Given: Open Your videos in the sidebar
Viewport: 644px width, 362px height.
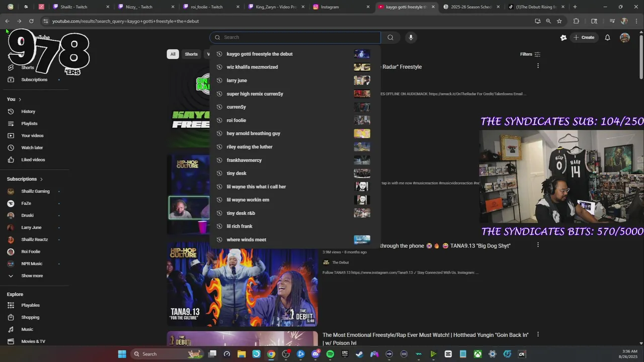Looking at the screenshot, I should click(32, 136).
